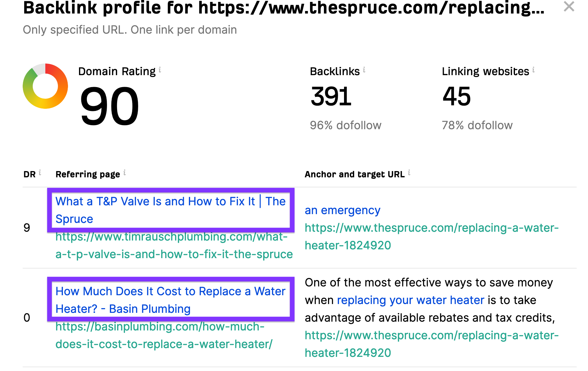
Task: Open 'How Much Does It Cost' Basin Plumbing link
Action: pos(170,300)
